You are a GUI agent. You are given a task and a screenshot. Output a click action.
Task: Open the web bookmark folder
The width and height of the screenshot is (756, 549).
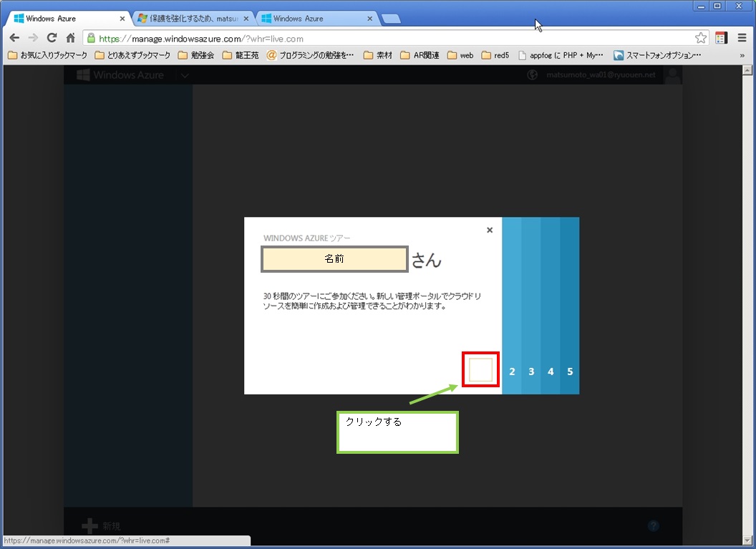[460, 55]
